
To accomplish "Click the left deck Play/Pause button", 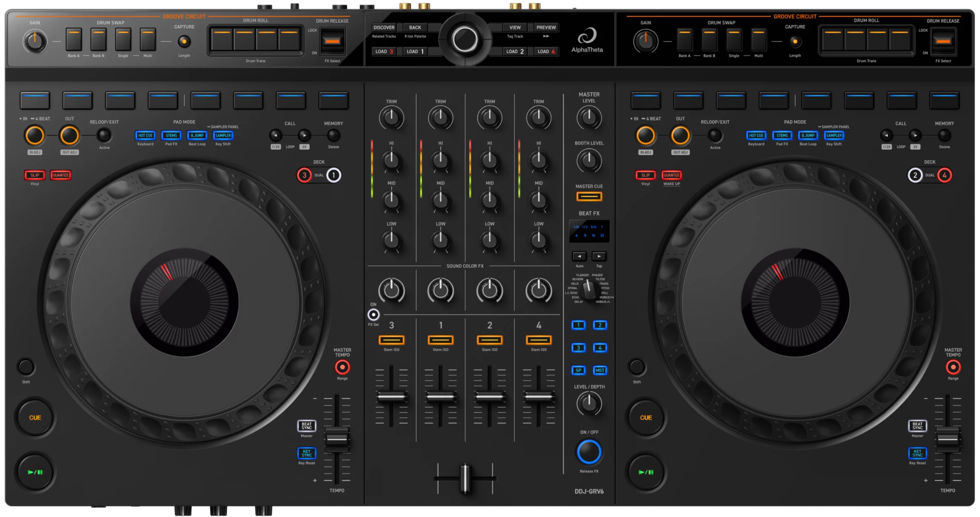I will 35,472.
